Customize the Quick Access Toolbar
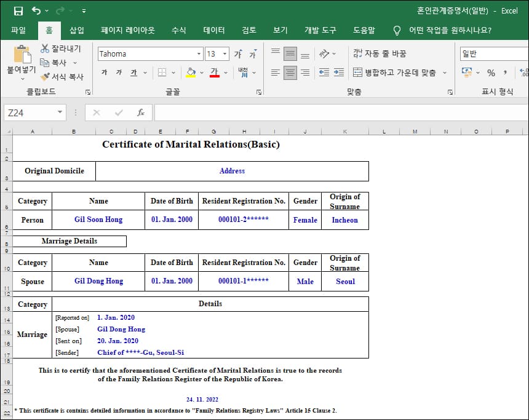 point(84,11)
